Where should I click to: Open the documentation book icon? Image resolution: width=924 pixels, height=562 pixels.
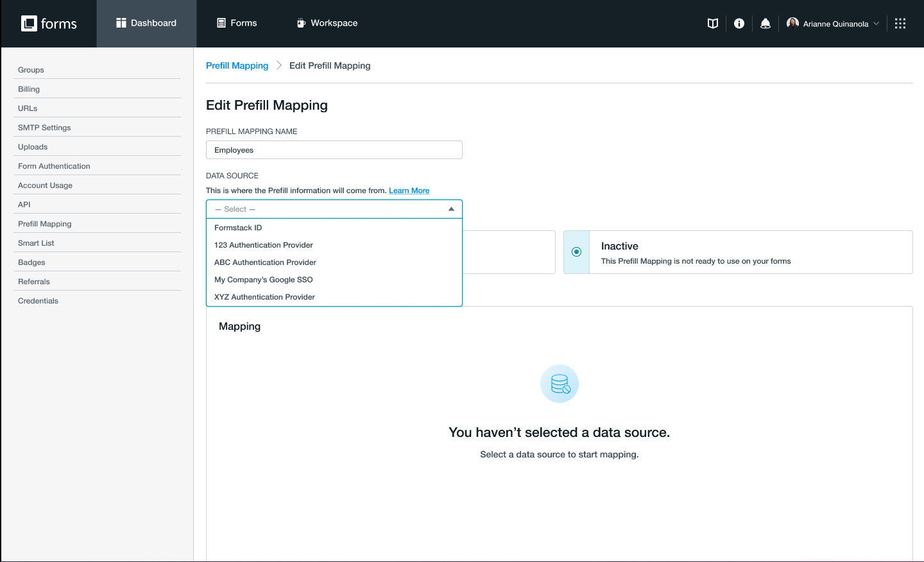tap(712, 24)
